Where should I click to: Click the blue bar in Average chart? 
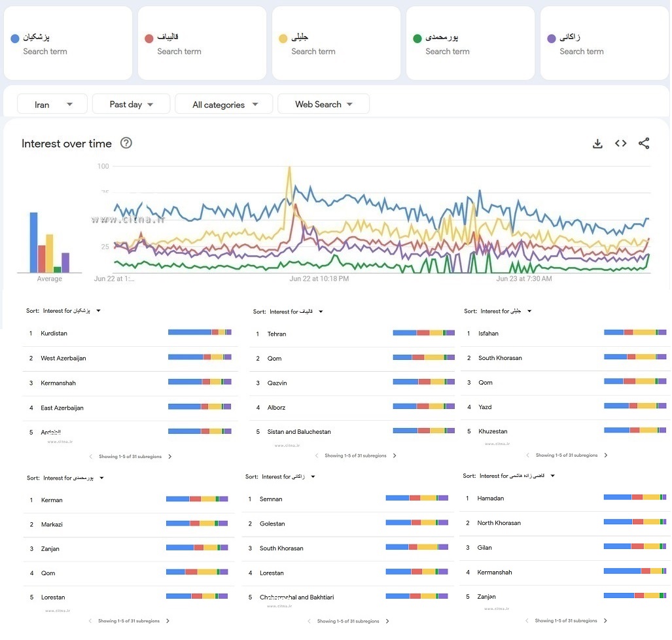33,242
